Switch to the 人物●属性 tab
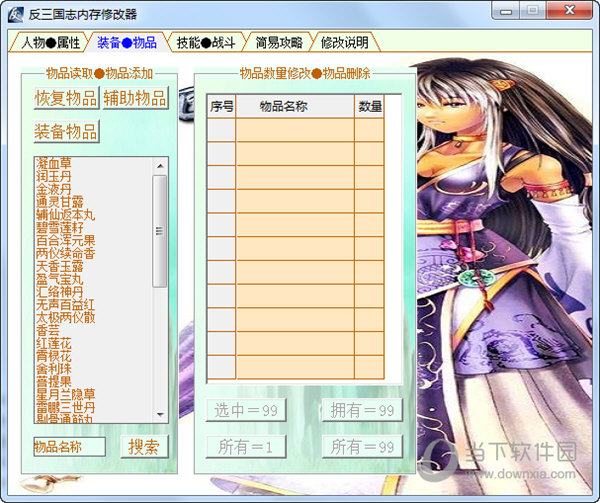This screenshot has width=600, height=503. (x=50, y=42)
